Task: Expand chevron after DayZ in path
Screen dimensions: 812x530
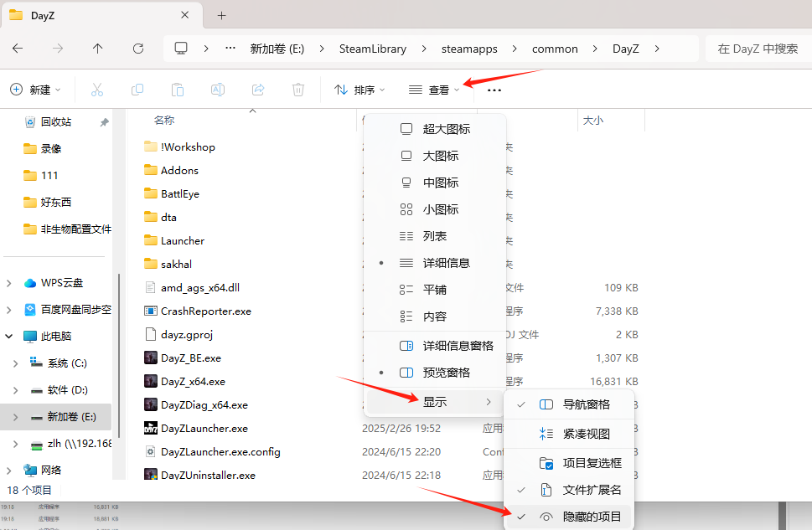Action: pyautogui.click(x=657, y=49)
